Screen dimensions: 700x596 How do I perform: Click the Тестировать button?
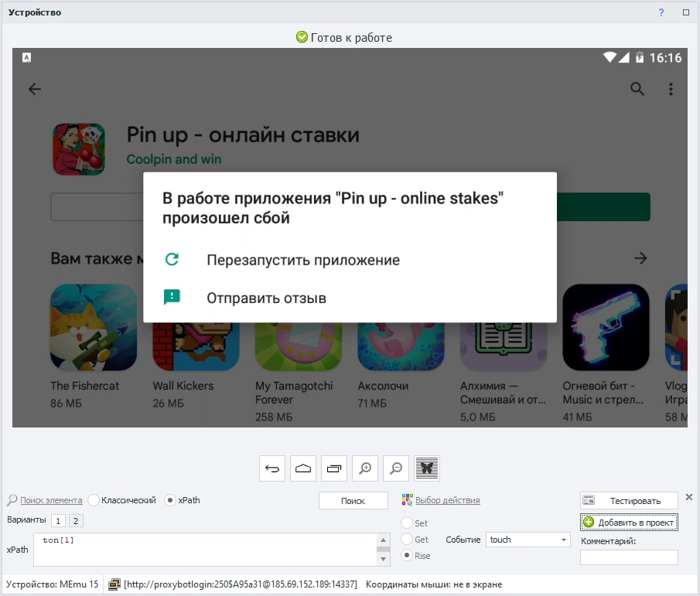coord(629,501)
